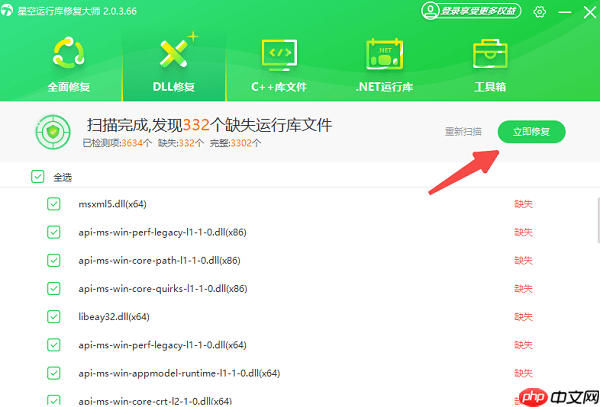The image size is (600, 407).
Task: Uncheck api-ms-win-perf-legacy-l1-1-0.dll(x64) checkbox
Action: 54,345
